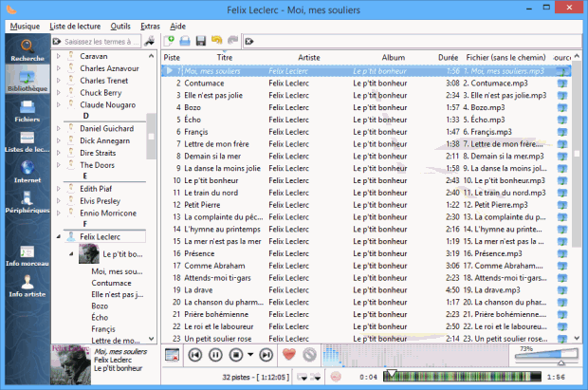588x390 pixels.
Task: Open the Fichiers file browser
Action: click(28, 111)
